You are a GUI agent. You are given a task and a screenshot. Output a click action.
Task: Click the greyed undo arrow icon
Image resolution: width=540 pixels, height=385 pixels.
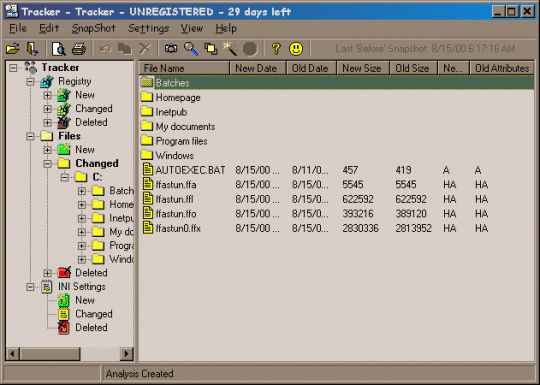click(105, 49)
